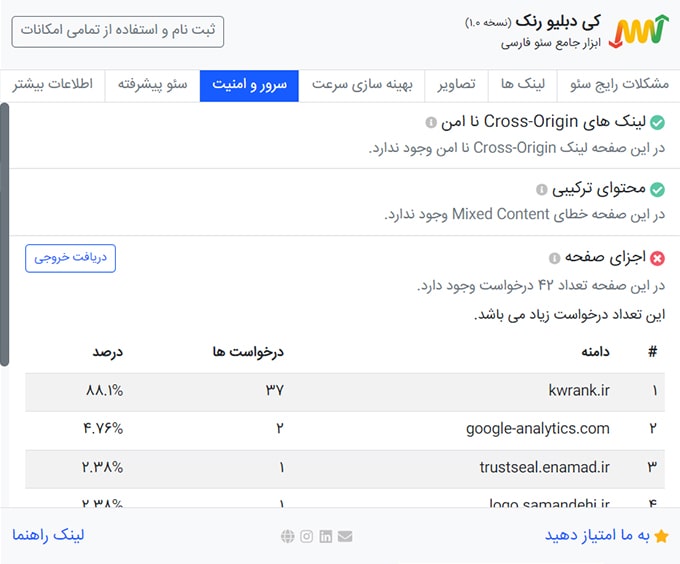Select the سرور و امنیت tab
The width and height of the screenshot is (680, 564).
click(x=249, y=85)
